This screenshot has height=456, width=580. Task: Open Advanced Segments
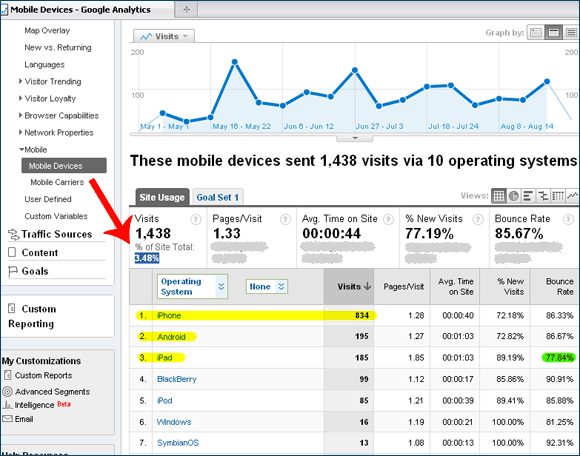(x=52, y=392)
